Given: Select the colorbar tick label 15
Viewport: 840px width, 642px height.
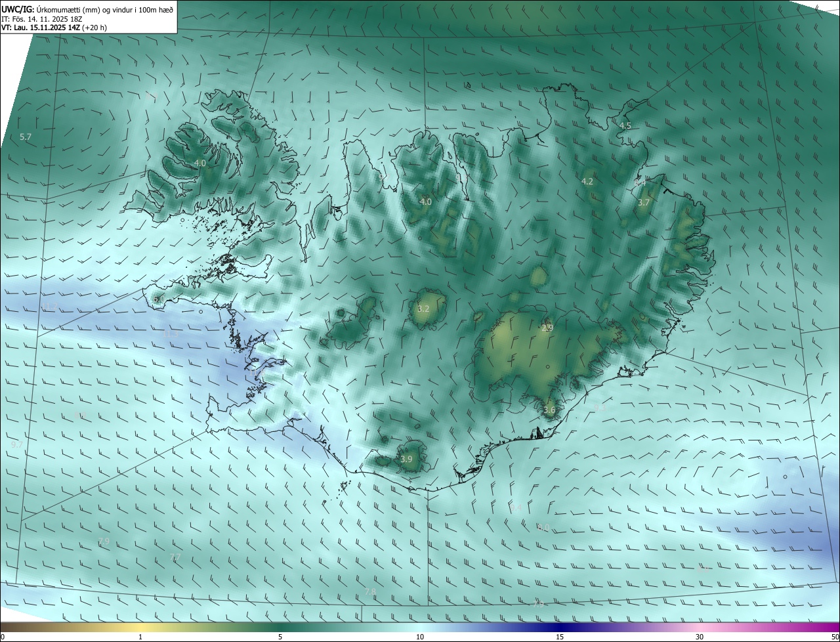Looking at the screenshot, I should tap(560, 637).
